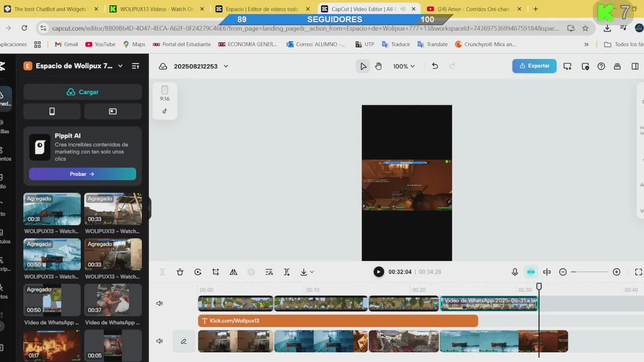Expand the download arrow dropdown in timeline toolbar
The width and height of the screenshot is (644, 362).
coord(312,272)
